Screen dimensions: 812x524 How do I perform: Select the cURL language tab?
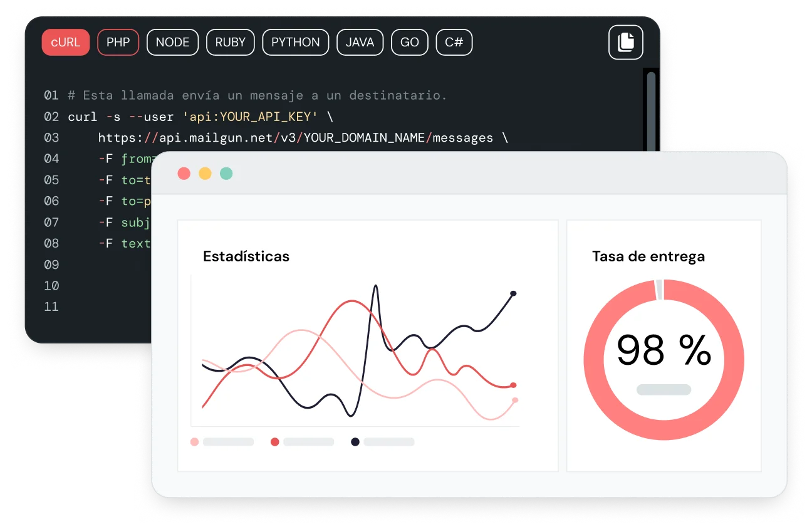click(66, 42)
